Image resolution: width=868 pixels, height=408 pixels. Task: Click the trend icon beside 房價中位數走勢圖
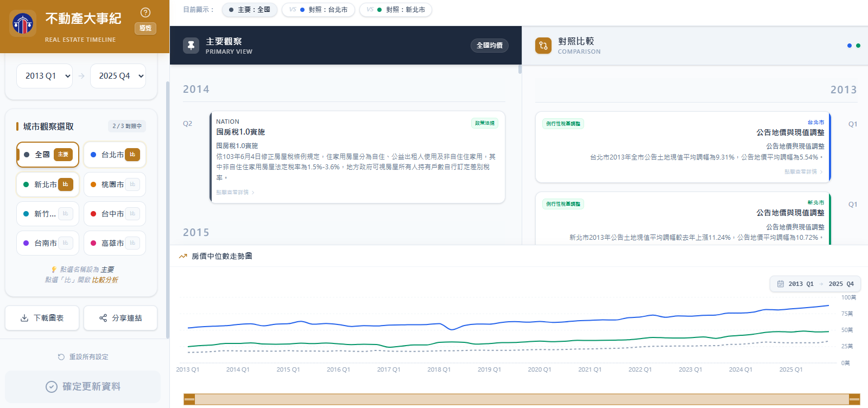[183, 256]
